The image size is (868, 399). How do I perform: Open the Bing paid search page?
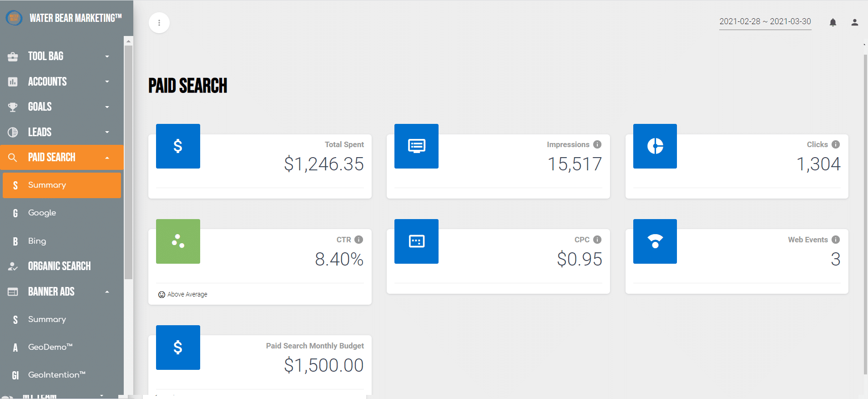(x=62, y=241)
